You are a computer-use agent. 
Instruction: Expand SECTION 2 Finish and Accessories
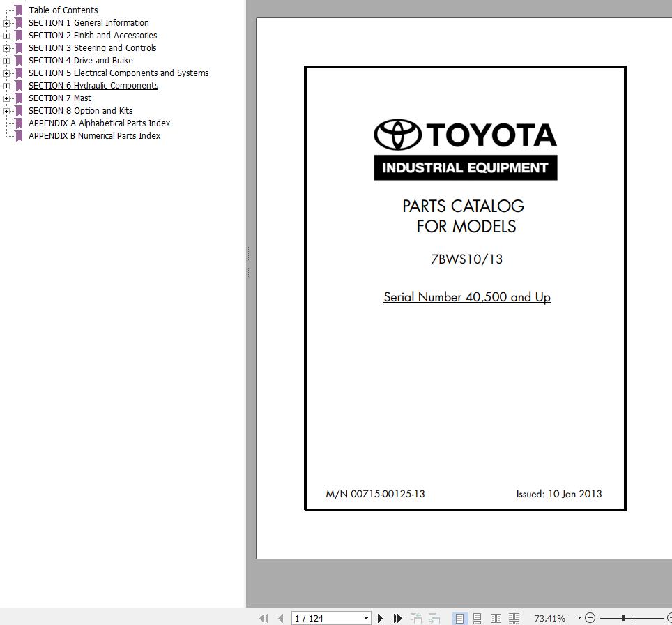[6, 36]
